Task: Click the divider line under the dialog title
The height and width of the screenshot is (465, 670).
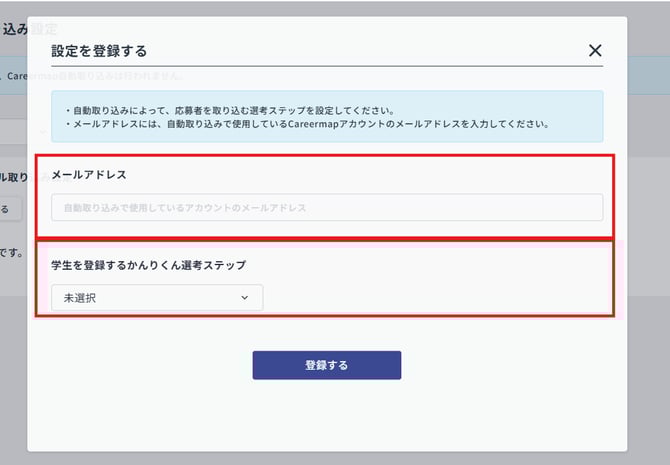Action: click(x=327, y=66)
